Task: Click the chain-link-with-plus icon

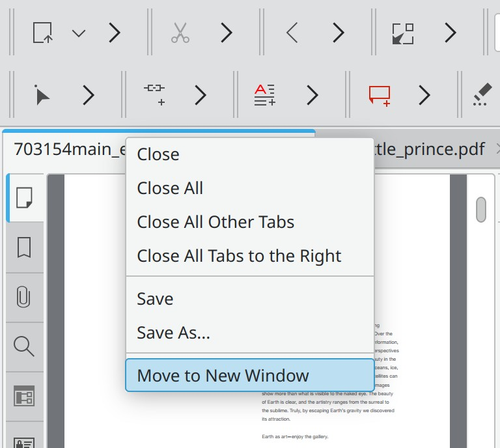Action: click(154, 94)
